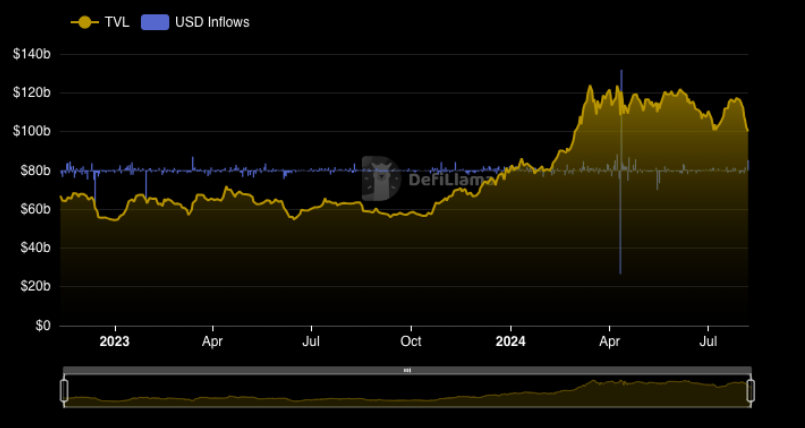This screenshot has width=805, height=428.
Task: Click the blue USD Inflows legend swatch
Action: [x=154, y=21]
